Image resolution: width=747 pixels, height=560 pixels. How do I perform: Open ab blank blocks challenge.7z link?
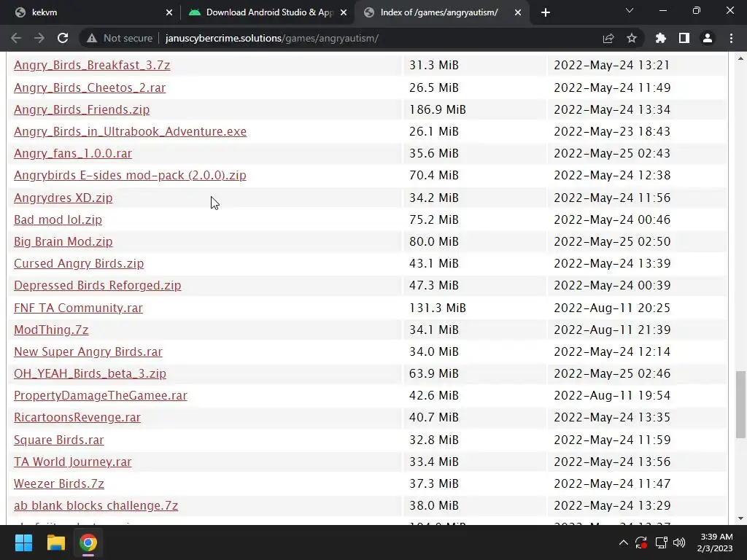[x=96, y=506]
